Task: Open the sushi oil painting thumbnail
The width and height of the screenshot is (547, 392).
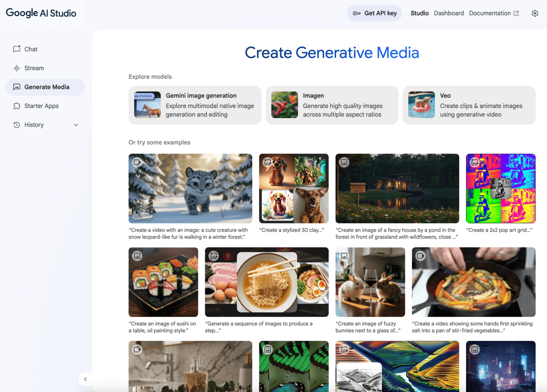Action: [x=163, y=282]
